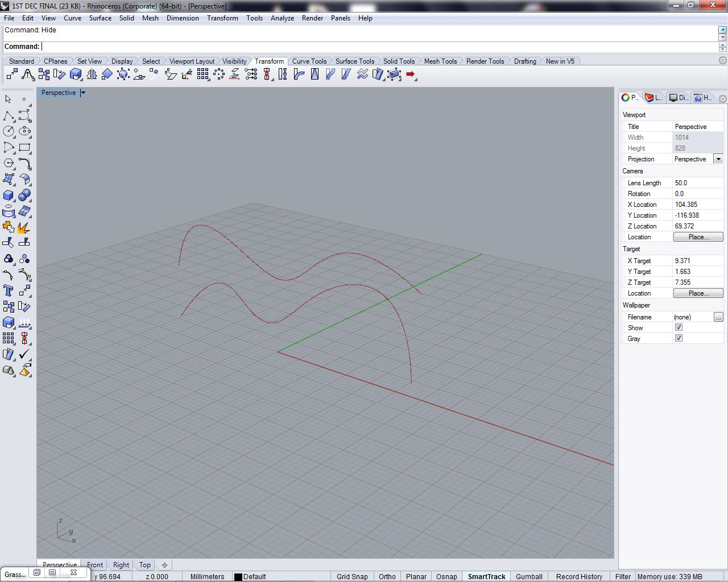Select the Rectangle tool icon
This screenshot has width=728, height=582.
[x=24, y=148]
